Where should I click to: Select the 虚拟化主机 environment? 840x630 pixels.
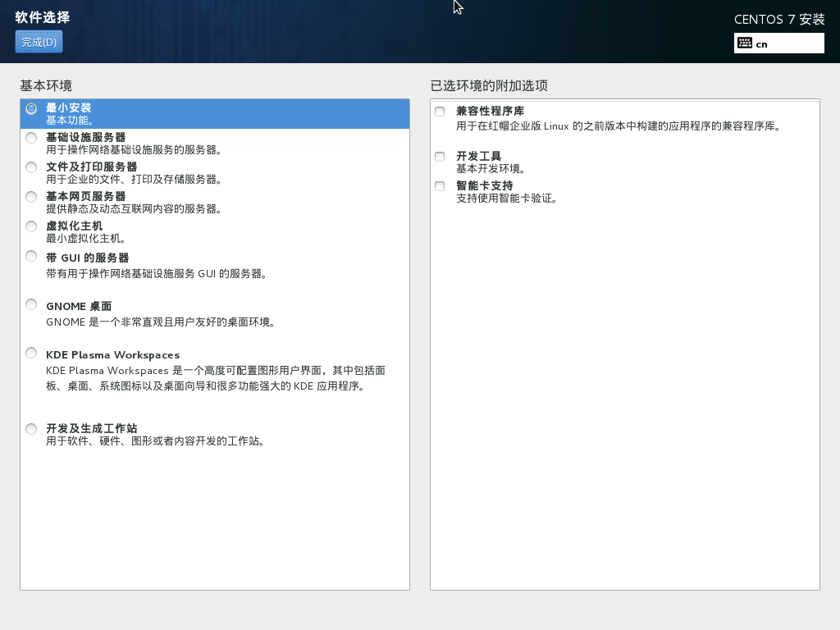click(x=30, y=226)
